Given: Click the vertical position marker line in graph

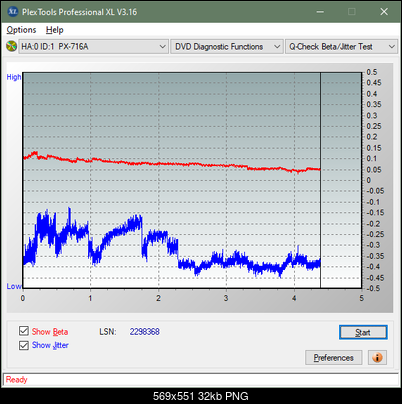Looking at the screenshot, I should 320,180.
